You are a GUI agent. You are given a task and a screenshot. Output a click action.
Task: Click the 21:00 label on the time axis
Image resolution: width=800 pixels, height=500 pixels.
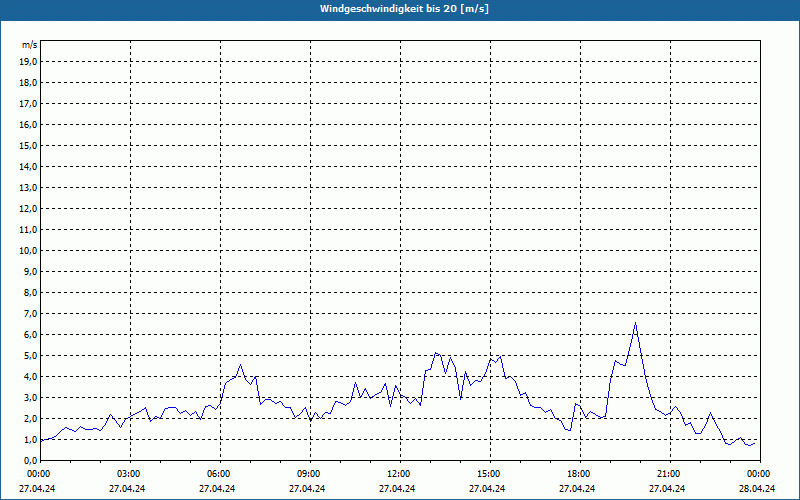click(669, 474)
